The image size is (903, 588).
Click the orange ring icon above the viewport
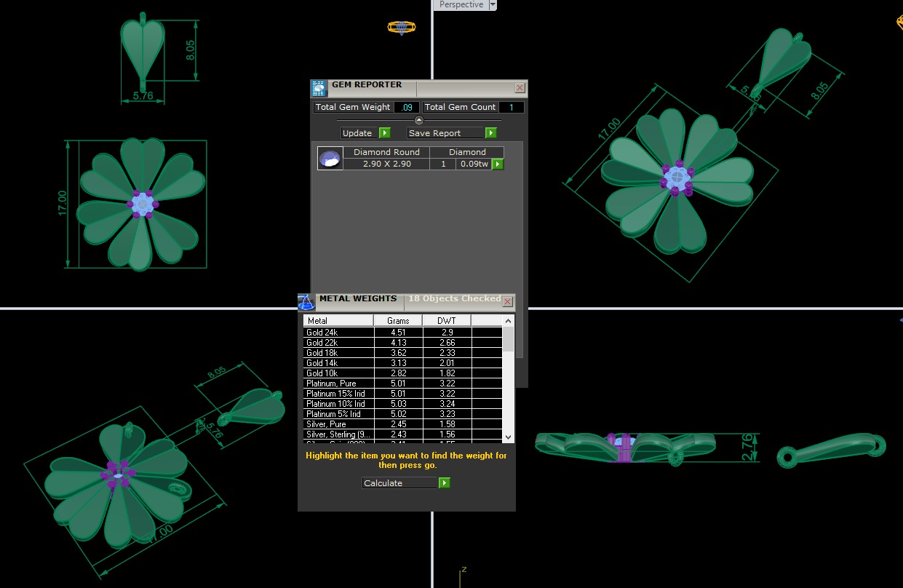[x=401, y=28]
